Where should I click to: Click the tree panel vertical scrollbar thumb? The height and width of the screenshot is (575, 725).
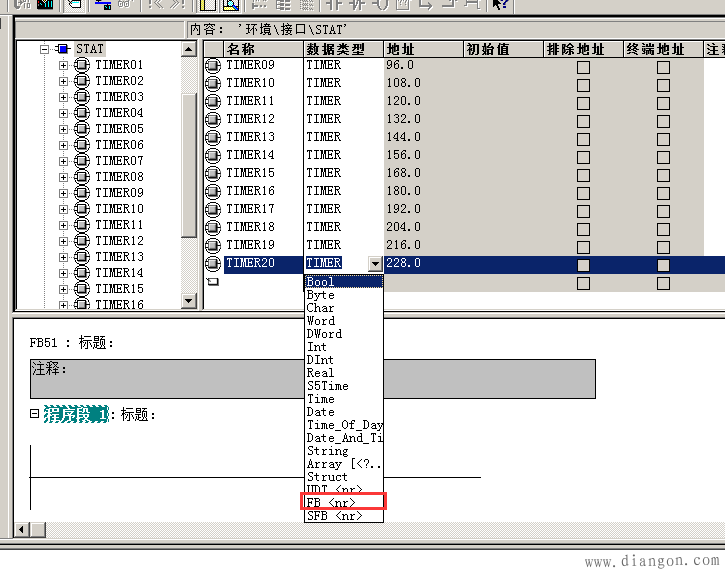[189, 165]
